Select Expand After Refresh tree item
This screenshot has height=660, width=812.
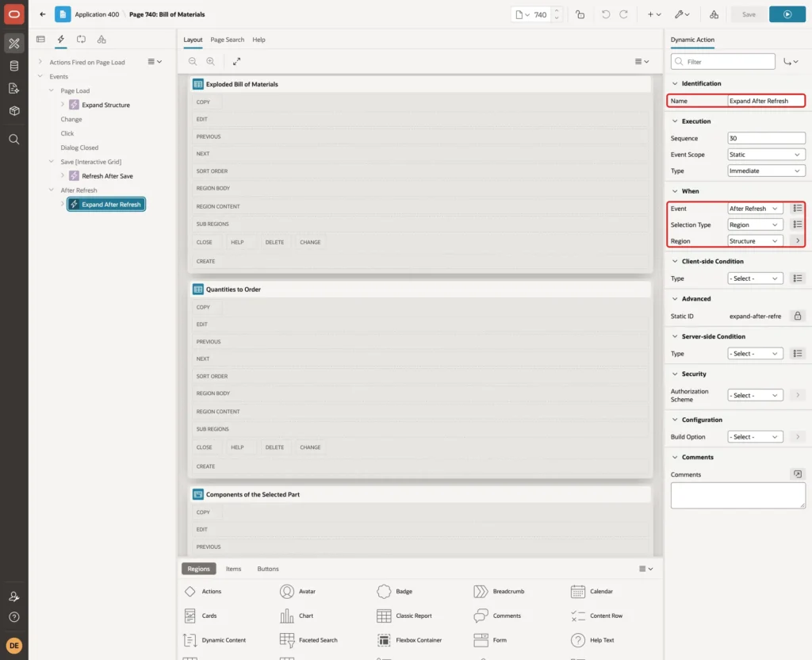click(x=106, y=204)
